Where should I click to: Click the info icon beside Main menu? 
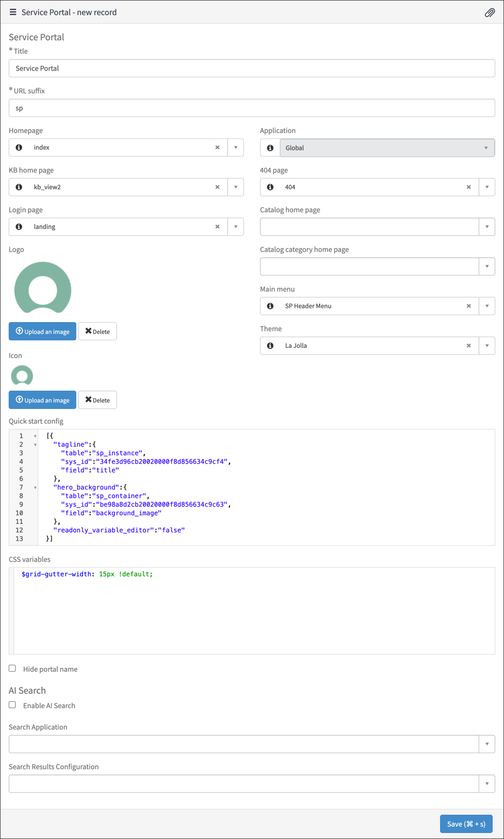pyautogui.click(x=270, y=306)
